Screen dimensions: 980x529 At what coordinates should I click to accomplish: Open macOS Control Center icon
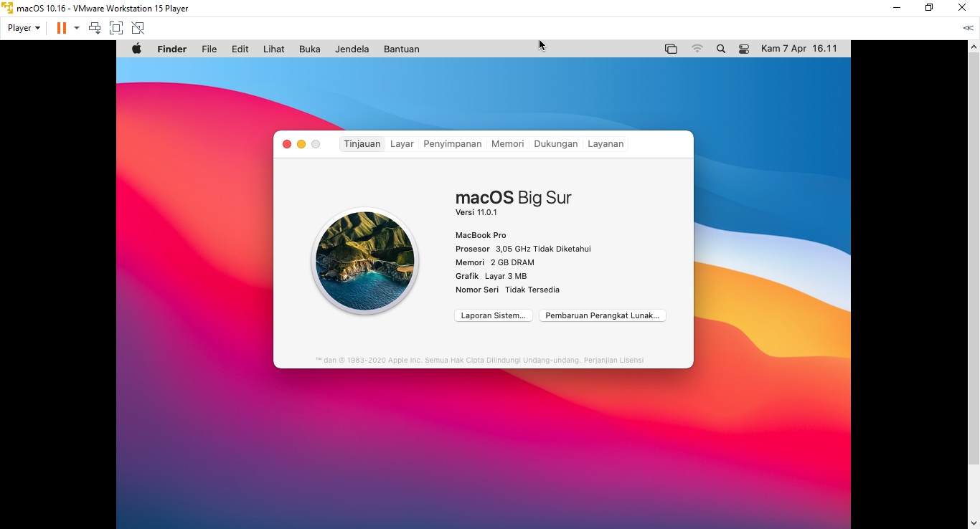(x=744, y=49)
